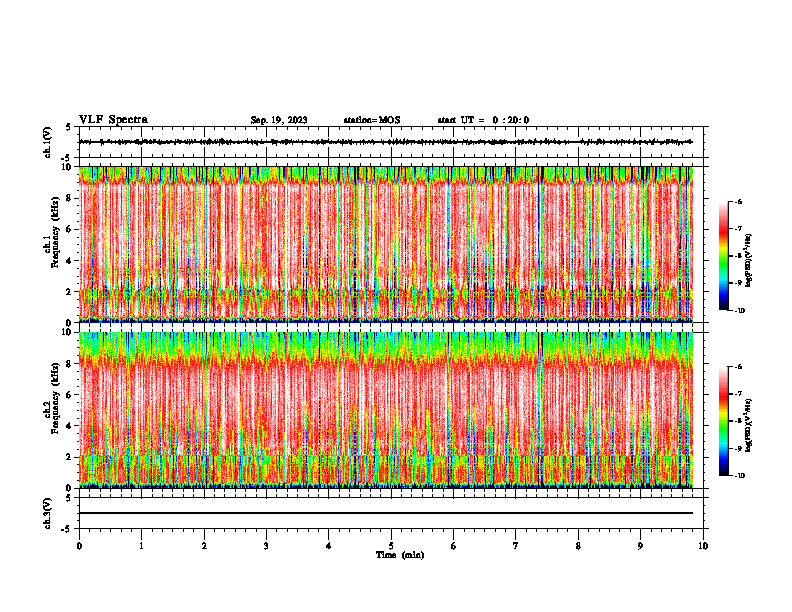Click the "Time (min)" axis title
Viewport: 792px width, 612px height.
click(x=400, y=555)
